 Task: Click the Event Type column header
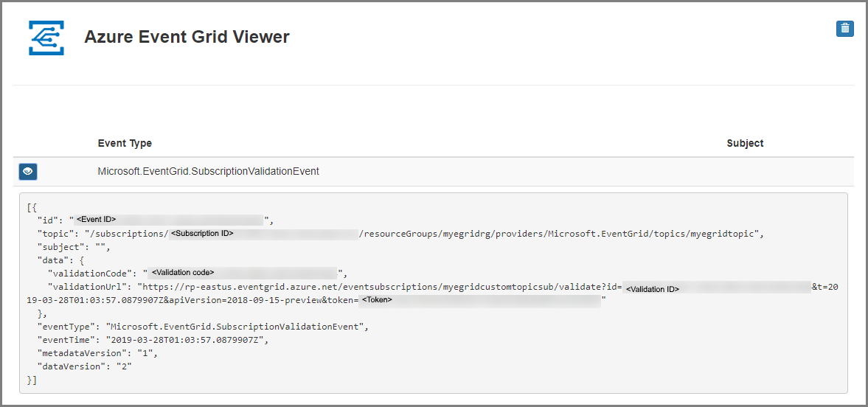coord(125,144)
